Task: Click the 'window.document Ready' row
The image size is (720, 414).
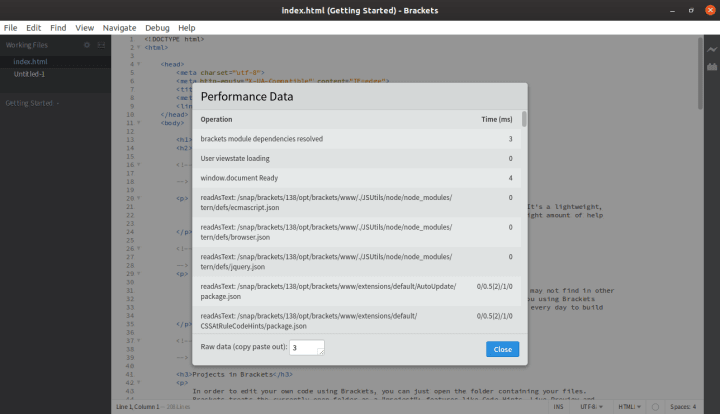Action: [357, 178]
